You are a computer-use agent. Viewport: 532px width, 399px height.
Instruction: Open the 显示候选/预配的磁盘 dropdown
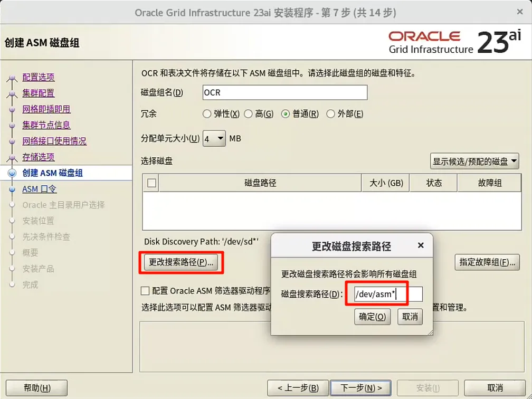[473, 161]
